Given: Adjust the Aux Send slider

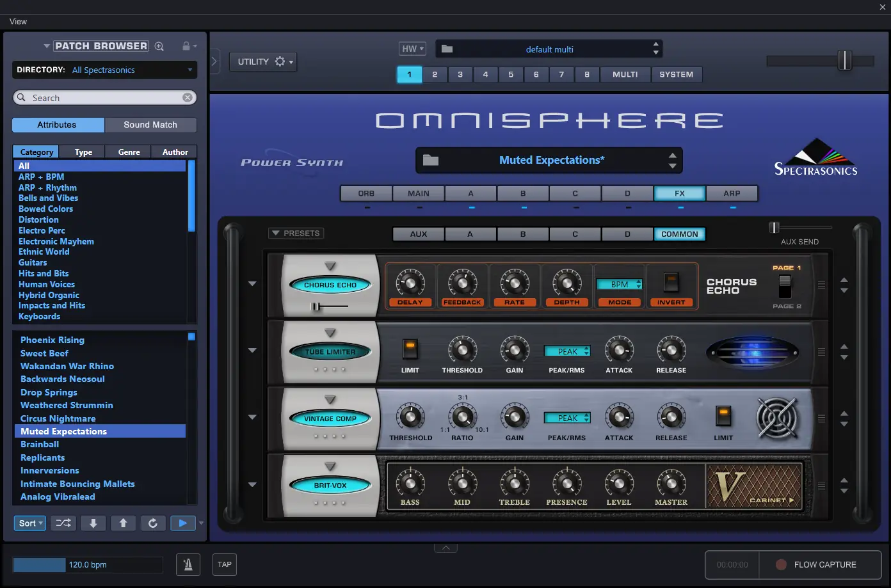Looking at the screenshot, I should [775, 227].
